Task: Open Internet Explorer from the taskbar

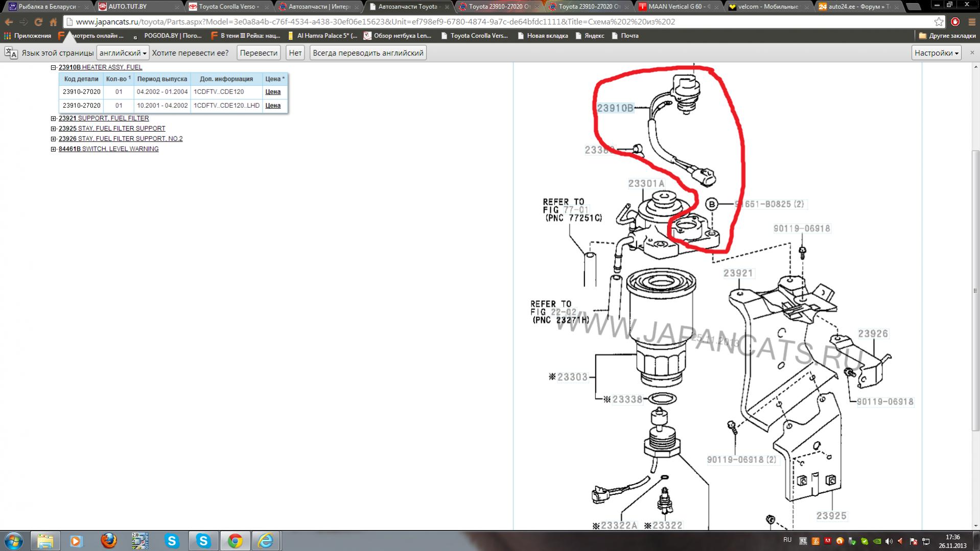Action: tap(266, 540)
